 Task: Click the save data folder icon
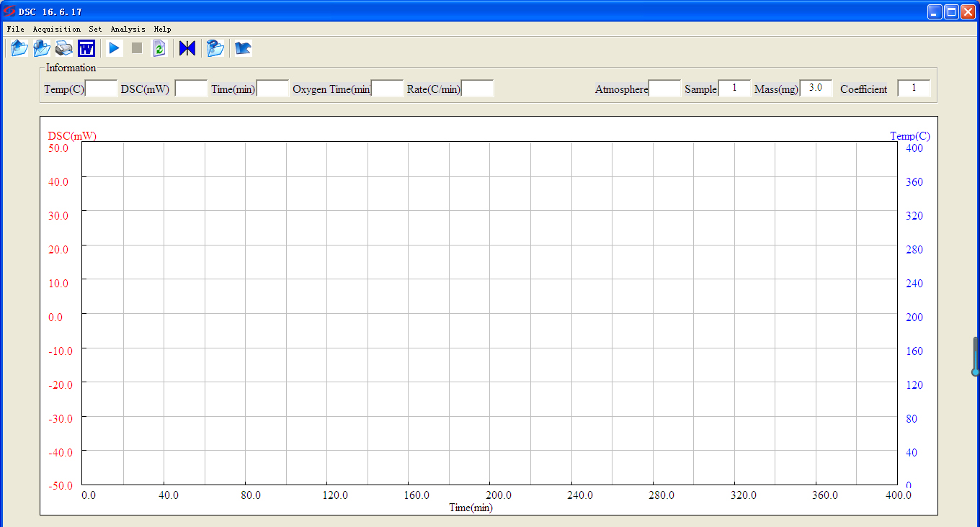pos(42,48)
